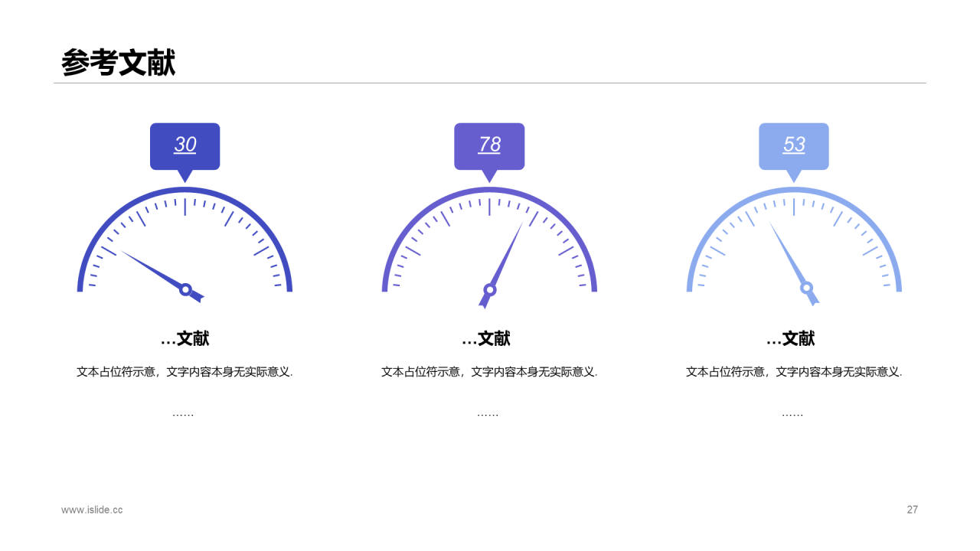Click the …文献 heading under the 78 gauge
Screen dimensions: 980x551
click(486, 338)
